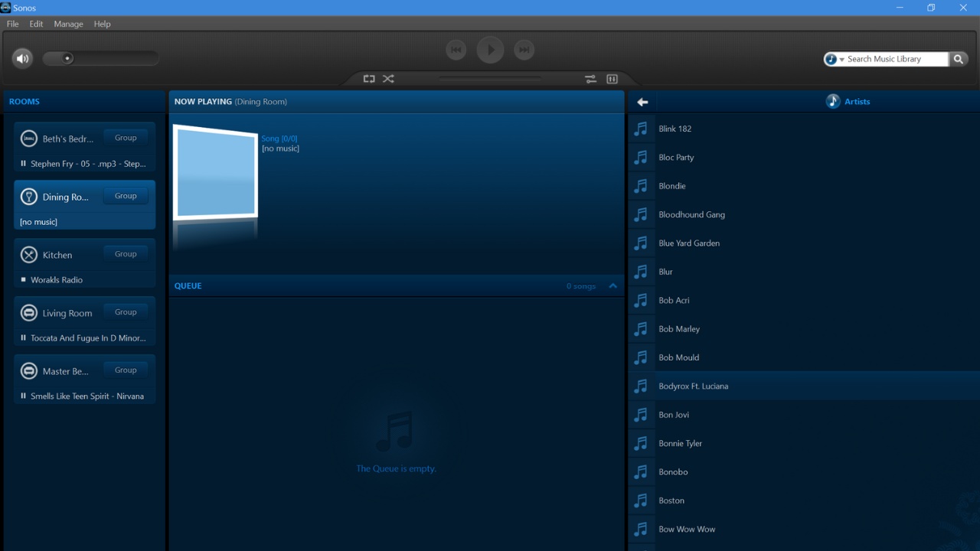Click the album art placeholder
Image resolution: width=980 pixels, height=551 pixels.
tap(217, 174)
